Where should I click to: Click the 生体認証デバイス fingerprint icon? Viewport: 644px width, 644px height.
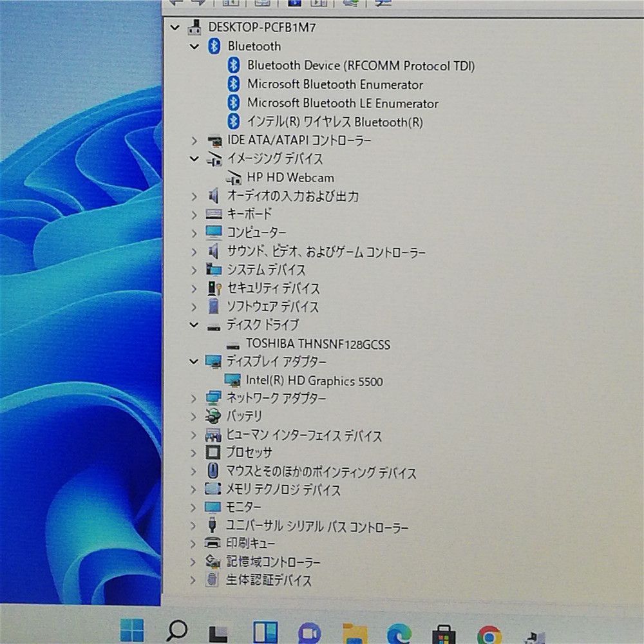(x=212, y=580)
